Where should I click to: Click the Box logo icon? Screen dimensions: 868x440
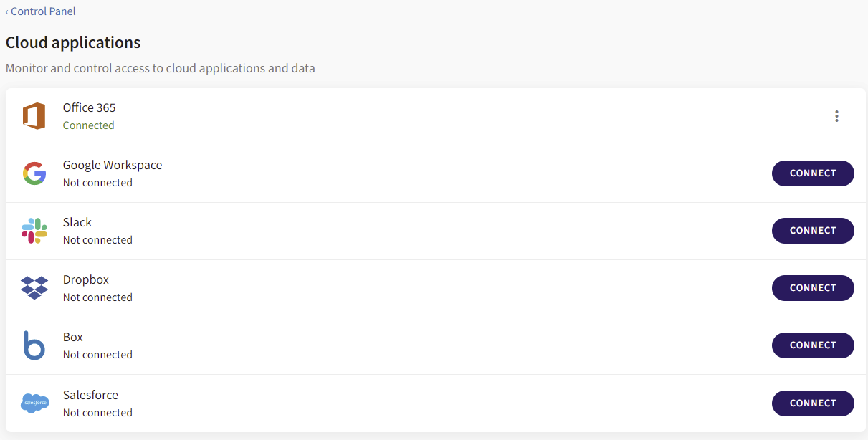(x=34, y=345)
